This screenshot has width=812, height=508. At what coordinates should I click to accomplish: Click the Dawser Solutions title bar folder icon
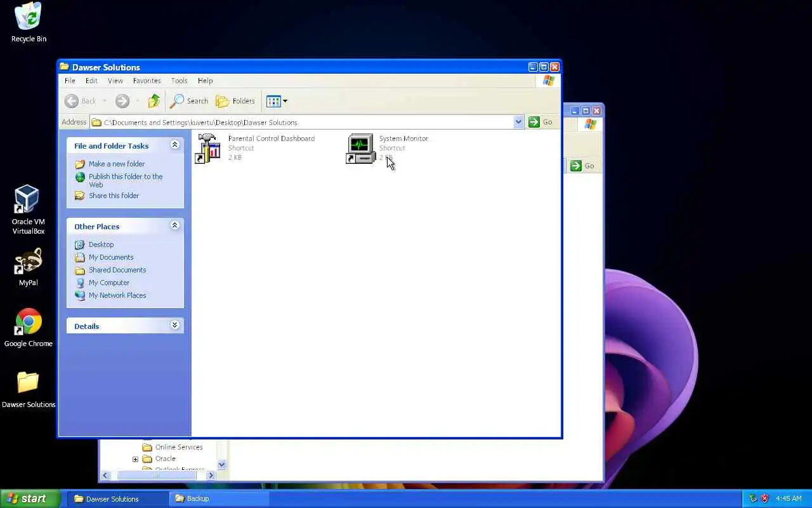64,67
